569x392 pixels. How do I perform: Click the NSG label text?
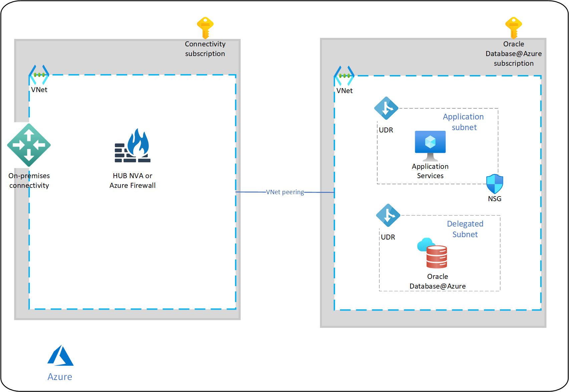pyautogui.click(x=495, y=199)
